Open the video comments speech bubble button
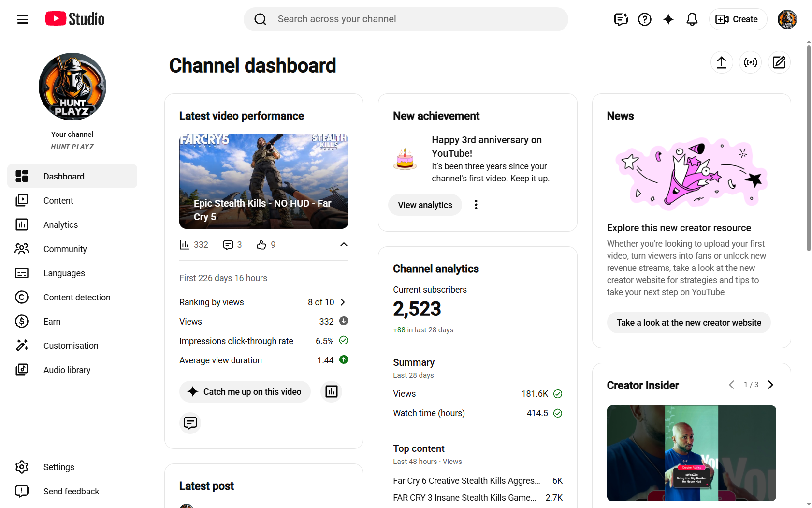 click(190, 423)
